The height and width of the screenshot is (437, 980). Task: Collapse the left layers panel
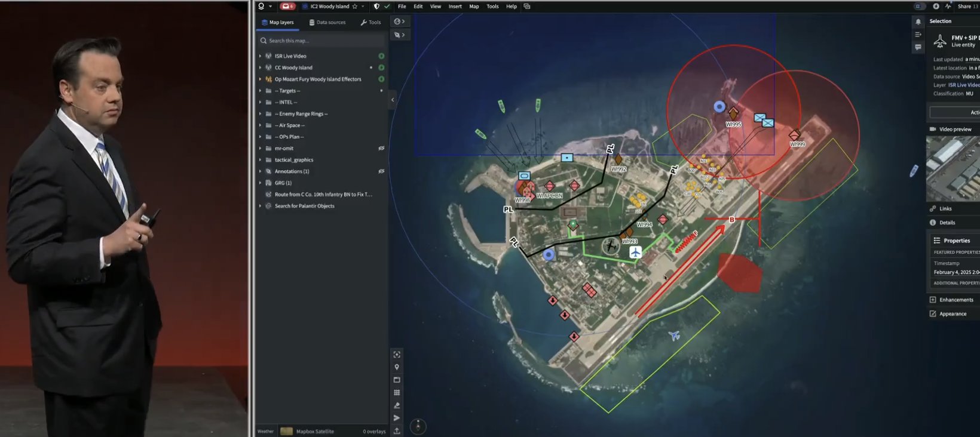click(x=393, y=100)
